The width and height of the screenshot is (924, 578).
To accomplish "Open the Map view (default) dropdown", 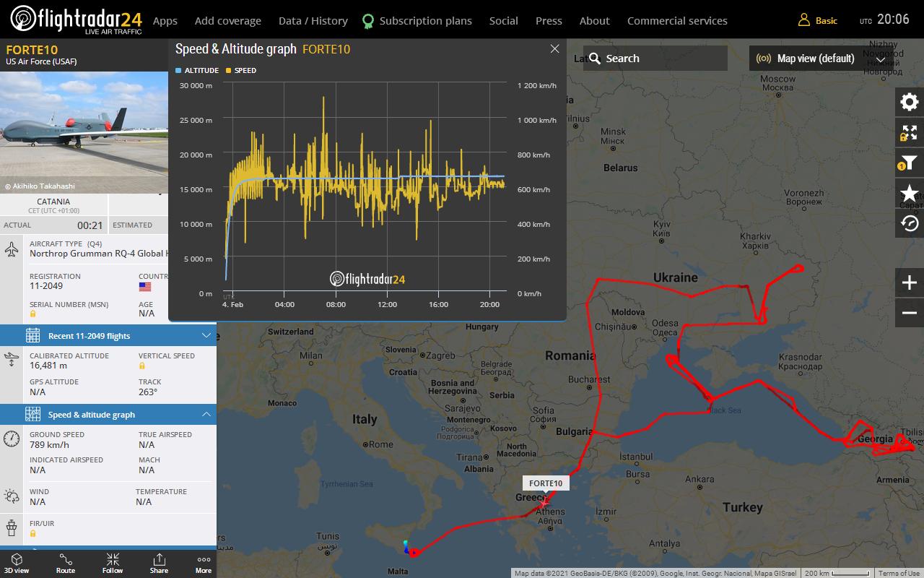I will tap(821, 59).
